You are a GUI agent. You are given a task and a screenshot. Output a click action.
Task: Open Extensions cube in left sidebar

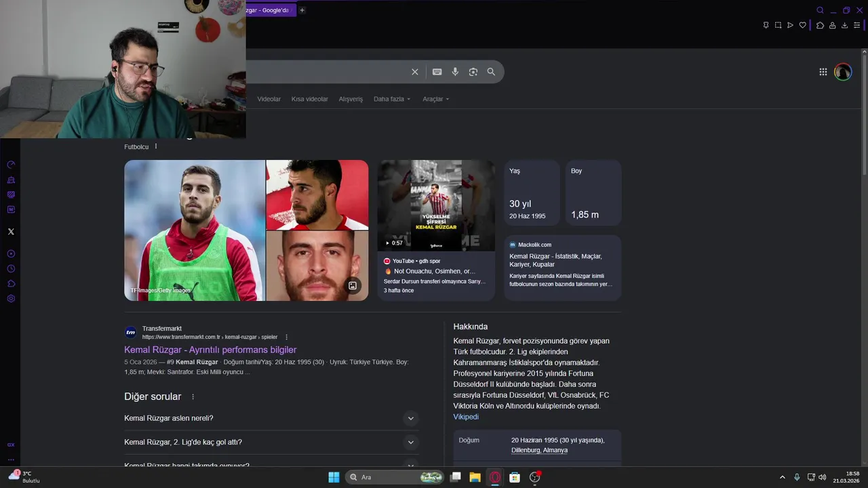11,283
